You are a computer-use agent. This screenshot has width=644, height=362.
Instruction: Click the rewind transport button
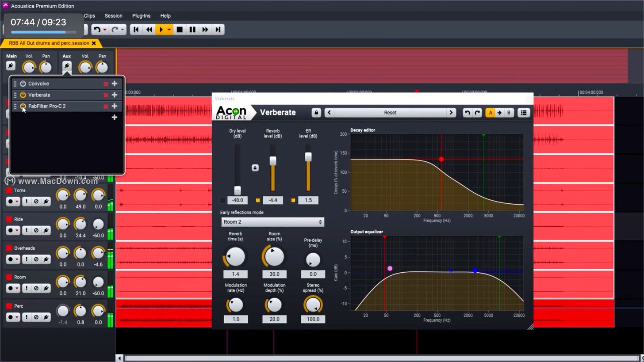149,30
